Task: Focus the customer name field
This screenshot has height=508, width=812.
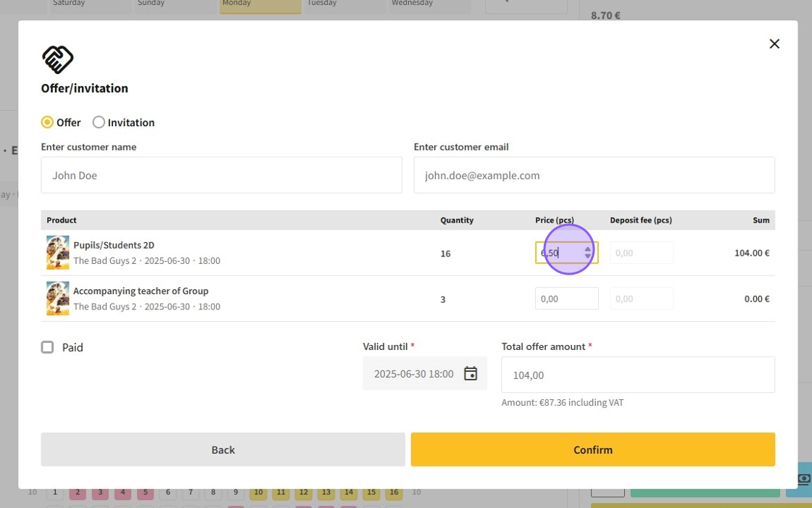Action: click(x=221, y=175)
